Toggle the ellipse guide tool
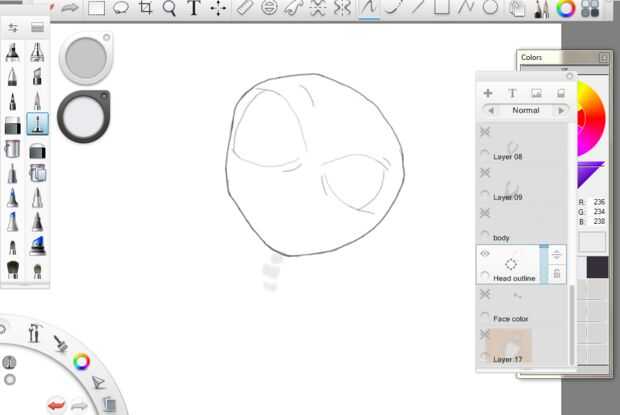The width and height of the screenshot is (620, 415). tap(269, 8)
